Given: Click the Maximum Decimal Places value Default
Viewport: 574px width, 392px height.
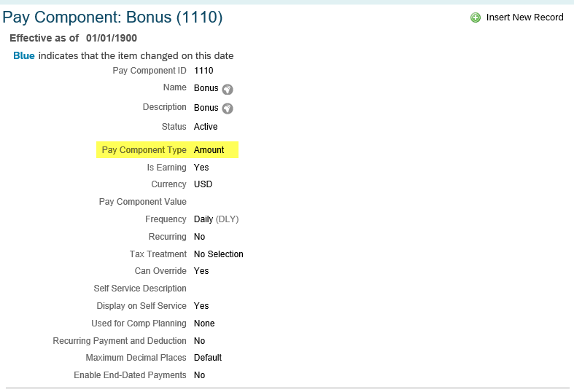Looking at the screenshot, I should pos(208,357).
